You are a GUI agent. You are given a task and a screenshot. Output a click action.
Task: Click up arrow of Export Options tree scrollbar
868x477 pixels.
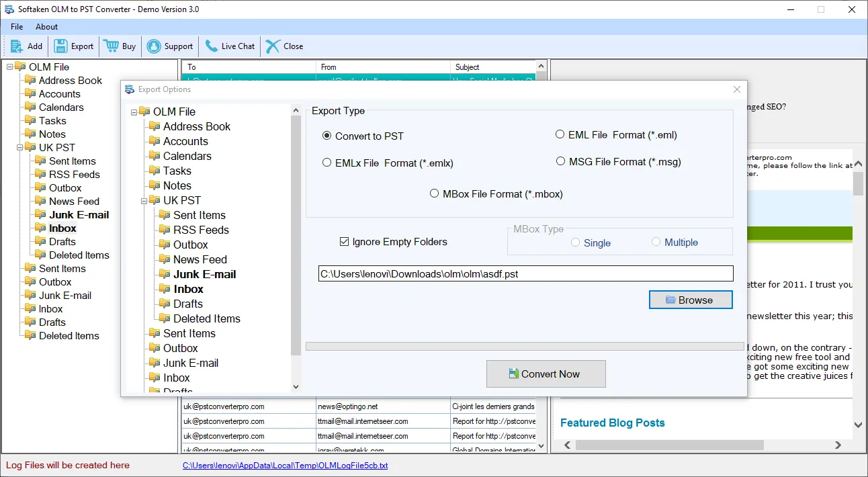[296, 110]
